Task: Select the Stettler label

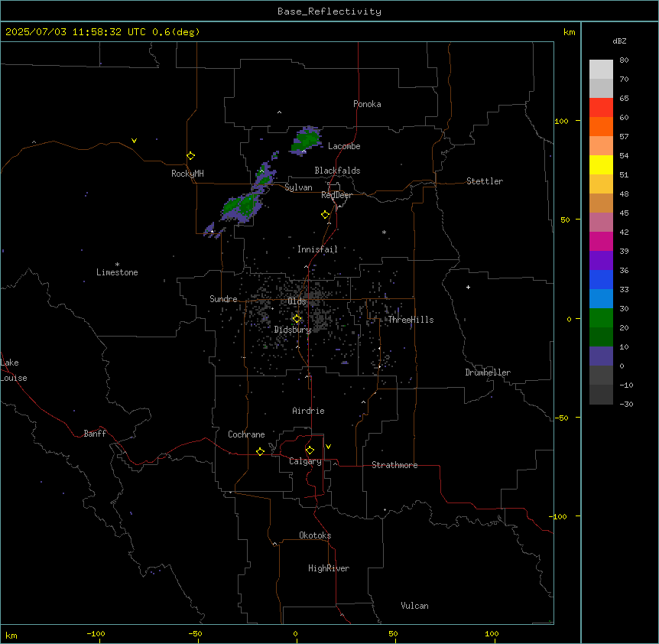Action: [x=484, y=181]
